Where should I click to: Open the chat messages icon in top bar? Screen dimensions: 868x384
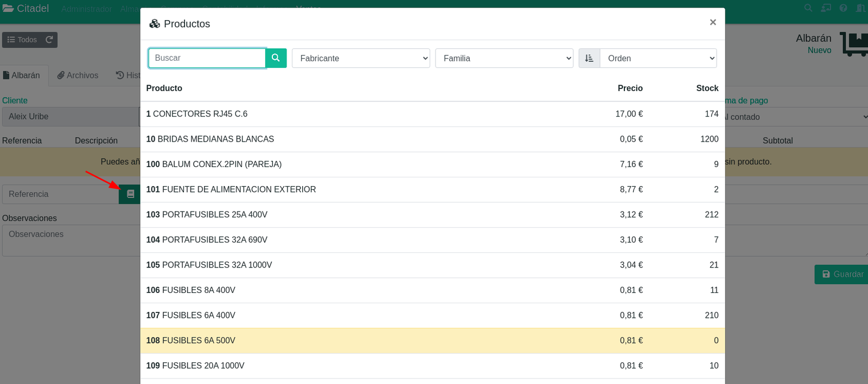[x=826, y=8]
